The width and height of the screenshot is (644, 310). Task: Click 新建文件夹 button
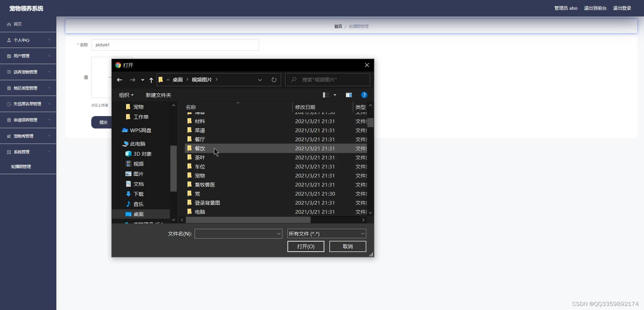(x=158, y=95)
